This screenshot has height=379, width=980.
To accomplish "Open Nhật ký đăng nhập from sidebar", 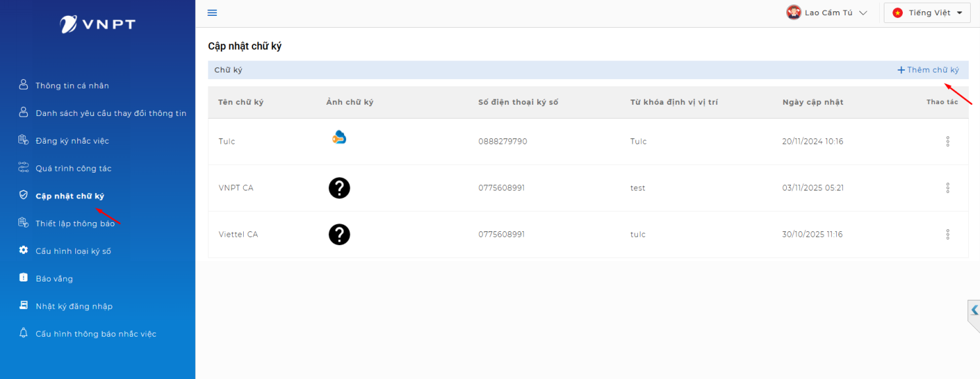I will 74,306.
